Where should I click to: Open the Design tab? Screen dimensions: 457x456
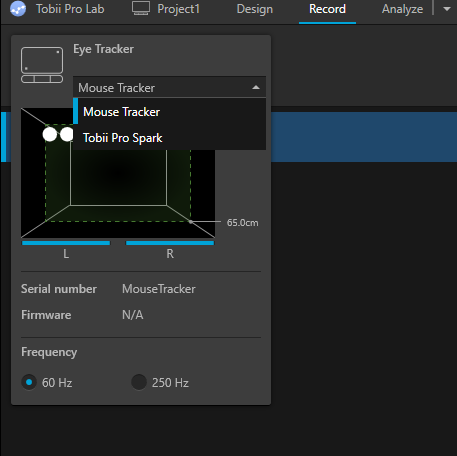pyautogui.click(x=255, y=9)
